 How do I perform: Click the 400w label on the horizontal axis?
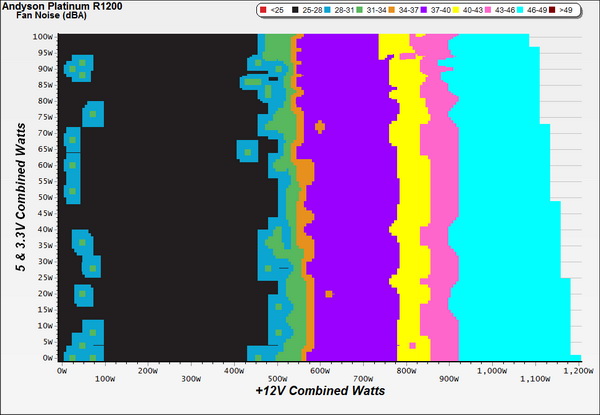[x=234, y=371]
